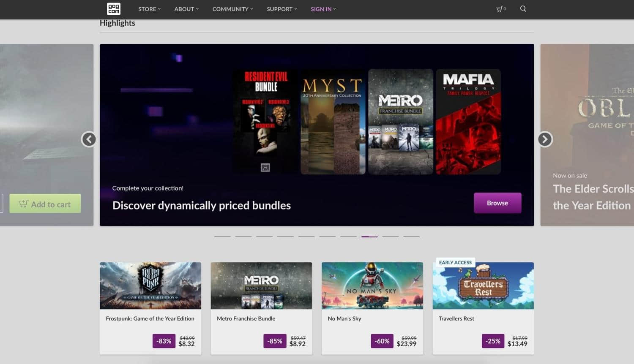Viewport: 634px width, 364px height.
Task: Click the GOG.com logo icon
Action: point(113,9)
